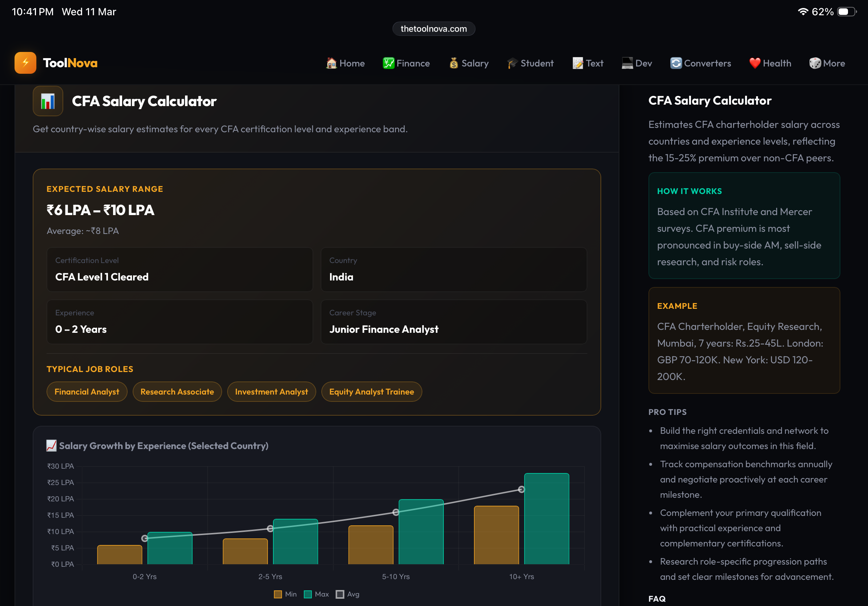Toggle the Avg series in chart legend
This screenshot has height=606, width=868.
pos(347,594)
